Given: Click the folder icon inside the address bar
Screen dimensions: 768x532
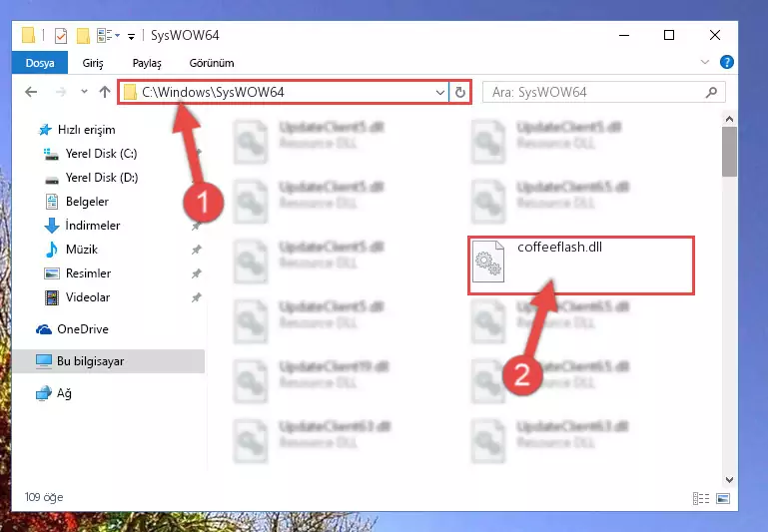Looking at the screenshot, I should (x=130, y=92).
